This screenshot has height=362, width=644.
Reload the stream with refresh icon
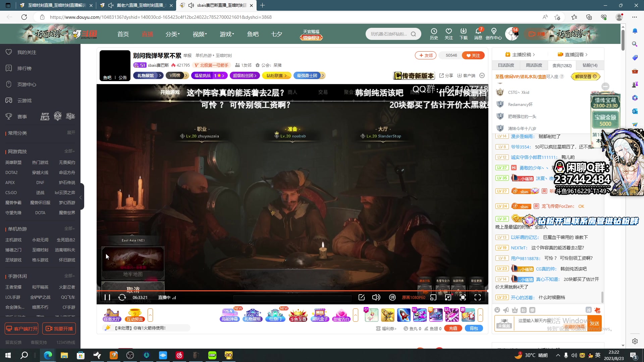tap(122, 297)
